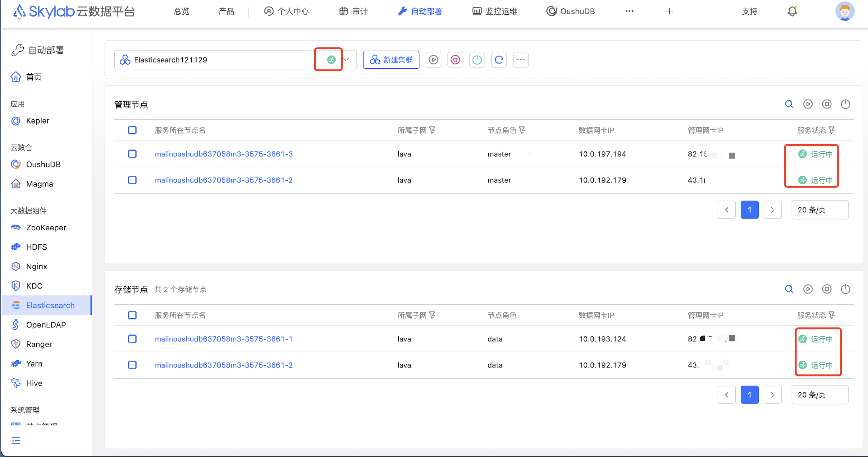The width and height of the screenshot is (868, 457).
Task: Switch to OushuDB in top navigation
Action: click(x=570, y=12)
